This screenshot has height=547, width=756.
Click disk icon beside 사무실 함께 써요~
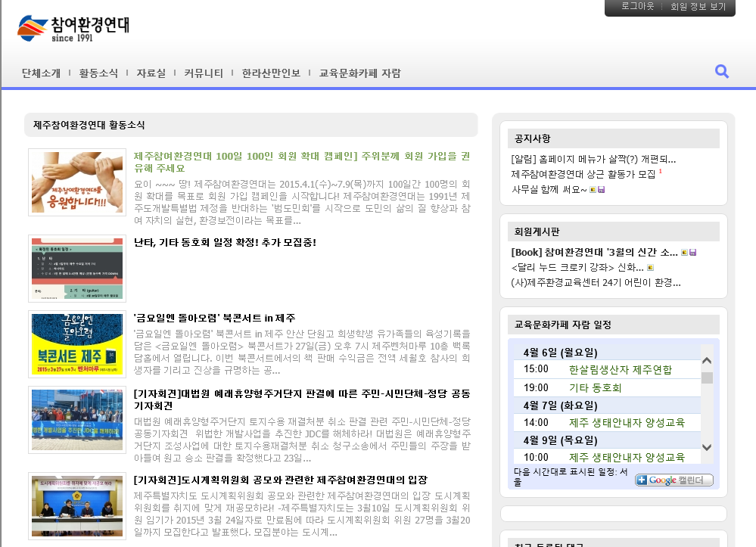click(601, 189)
